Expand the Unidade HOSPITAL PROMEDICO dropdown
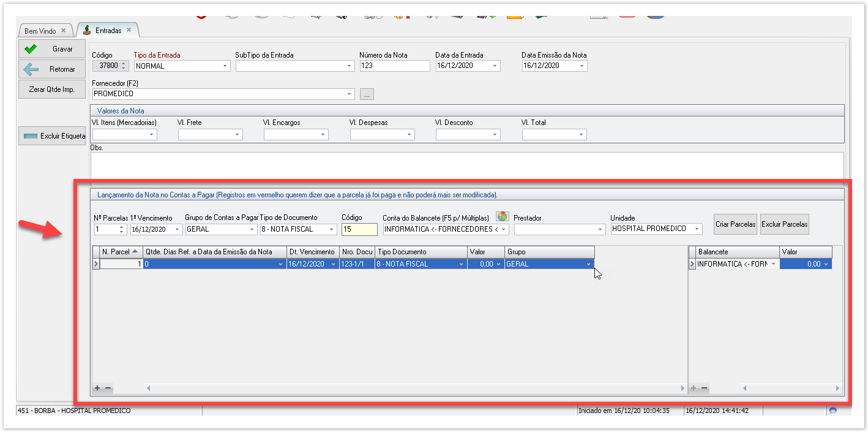The image size is (868, 432). point(697,229)
